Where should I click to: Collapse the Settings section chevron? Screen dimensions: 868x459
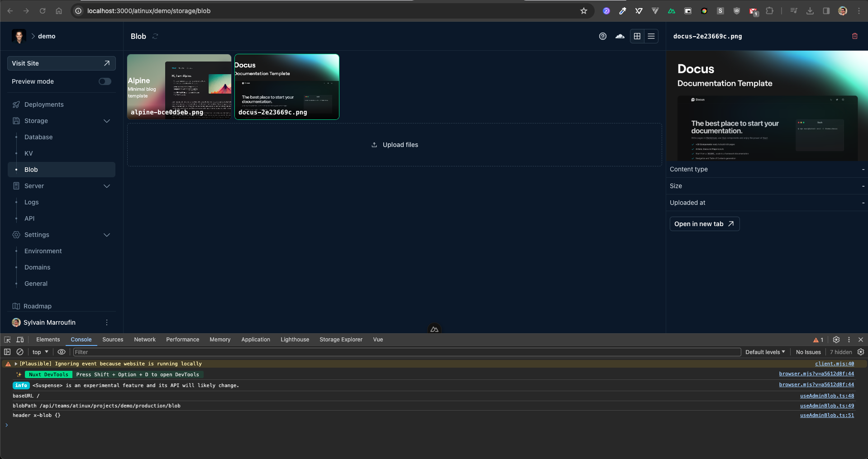[x=107, y=235]
